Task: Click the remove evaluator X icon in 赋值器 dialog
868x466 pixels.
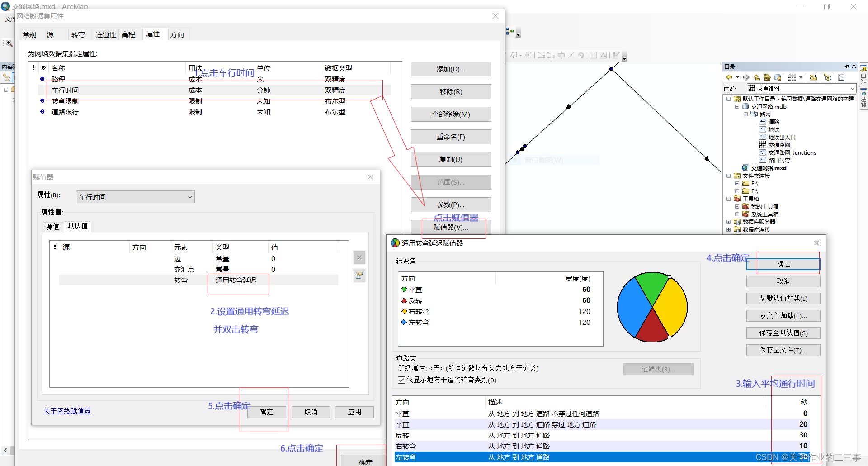Action: click(x=359, y=257)
